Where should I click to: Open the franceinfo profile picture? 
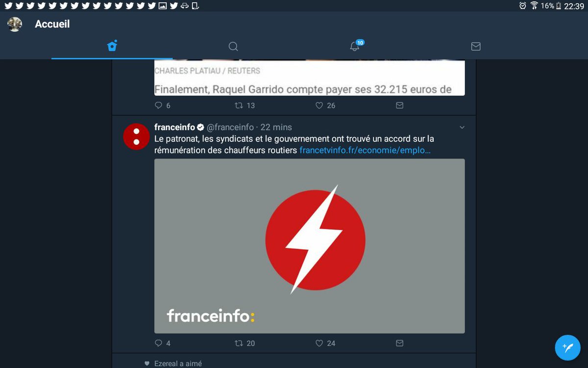click(136, 136)
